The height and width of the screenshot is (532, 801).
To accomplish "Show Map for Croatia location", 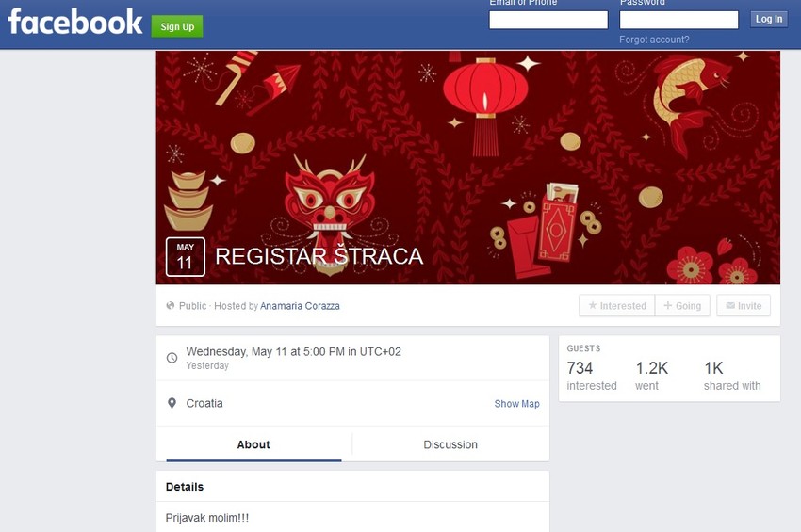I will (x=516, y=403).
